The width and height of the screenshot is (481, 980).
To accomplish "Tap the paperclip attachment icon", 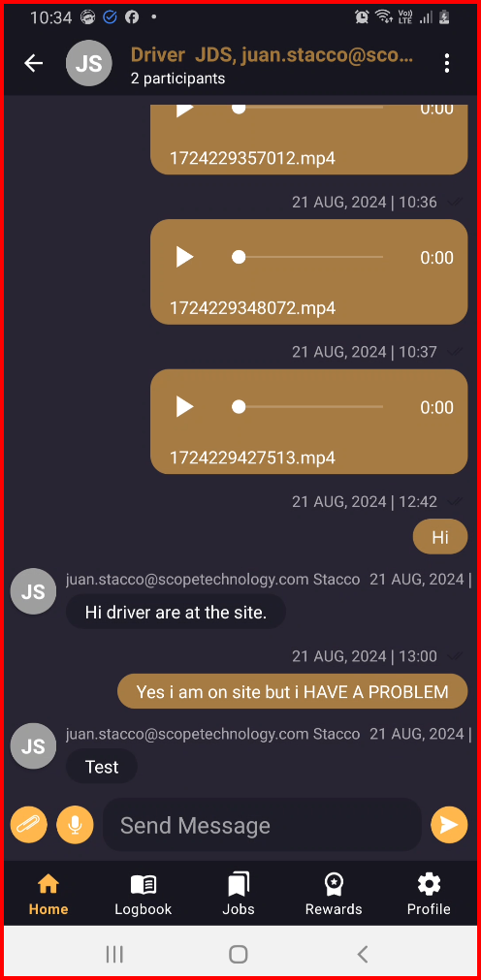I will coord(29,825).
